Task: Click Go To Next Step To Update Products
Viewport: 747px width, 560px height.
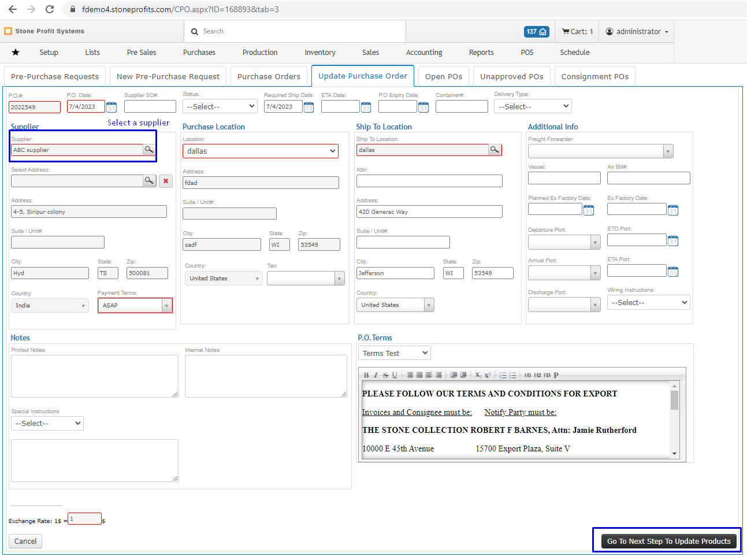Action: 668,541
